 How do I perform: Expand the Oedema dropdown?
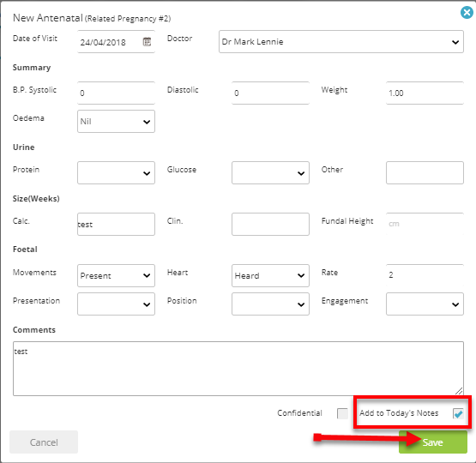coord(116,122)
